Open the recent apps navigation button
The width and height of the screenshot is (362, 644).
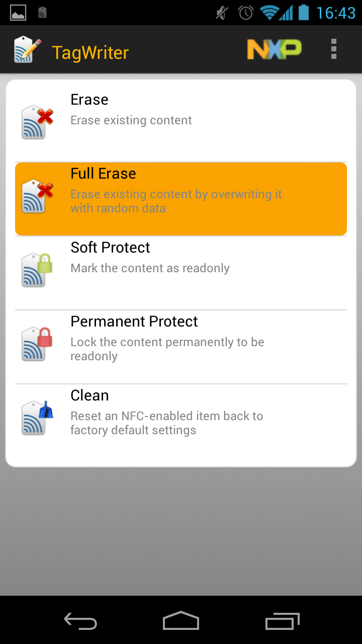coord(282,621)
